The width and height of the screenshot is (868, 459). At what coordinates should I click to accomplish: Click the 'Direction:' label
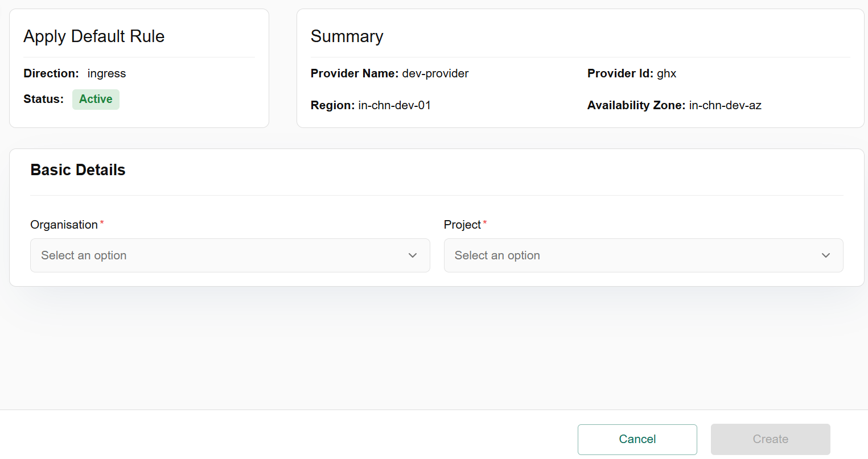coord(51,73)
